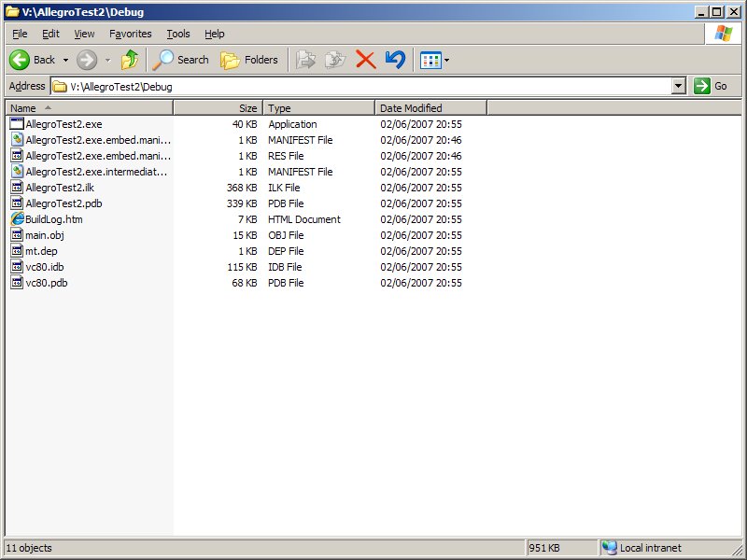Viewport: 747px width, 560px height.
Task: Click the Back navigation arrow icon
Action: coord(21,60)
